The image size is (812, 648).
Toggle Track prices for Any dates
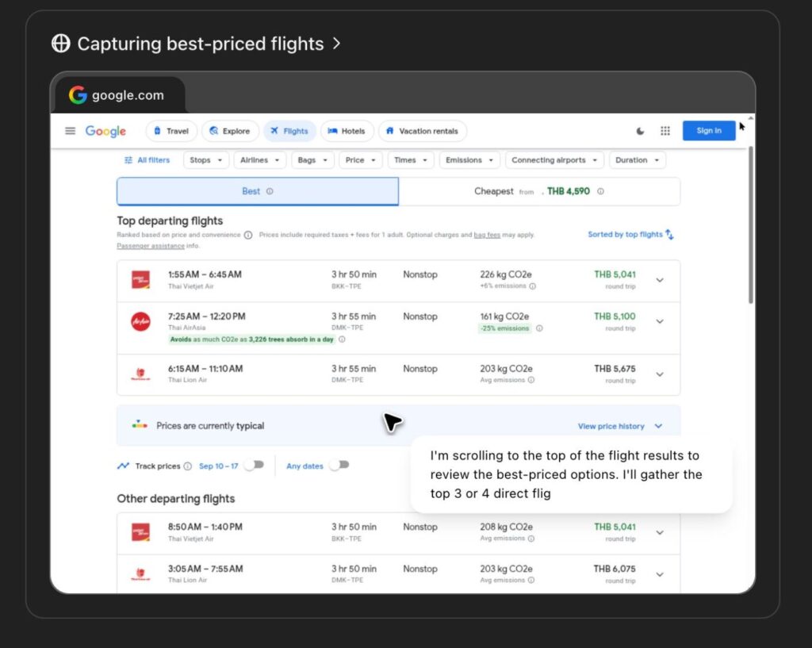(x=339, y=465)
